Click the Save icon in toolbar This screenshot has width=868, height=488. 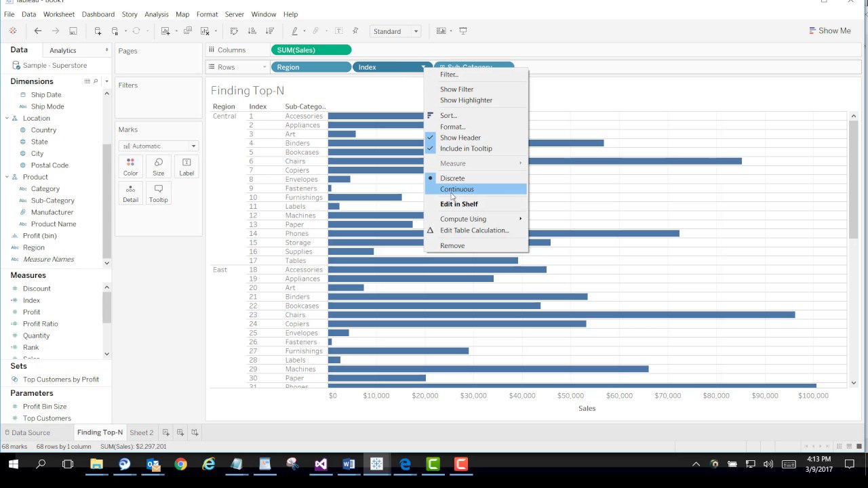(73, 31)
